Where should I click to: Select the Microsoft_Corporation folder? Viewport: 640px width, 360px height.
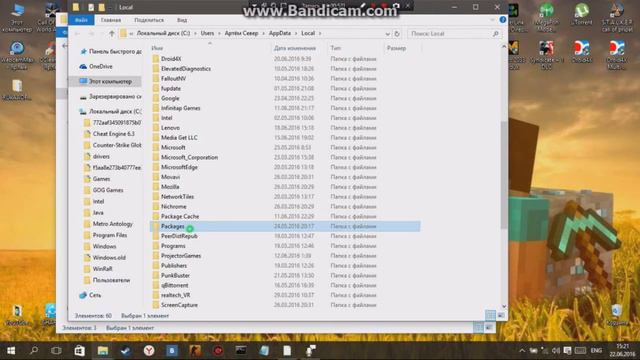(189, 157)
